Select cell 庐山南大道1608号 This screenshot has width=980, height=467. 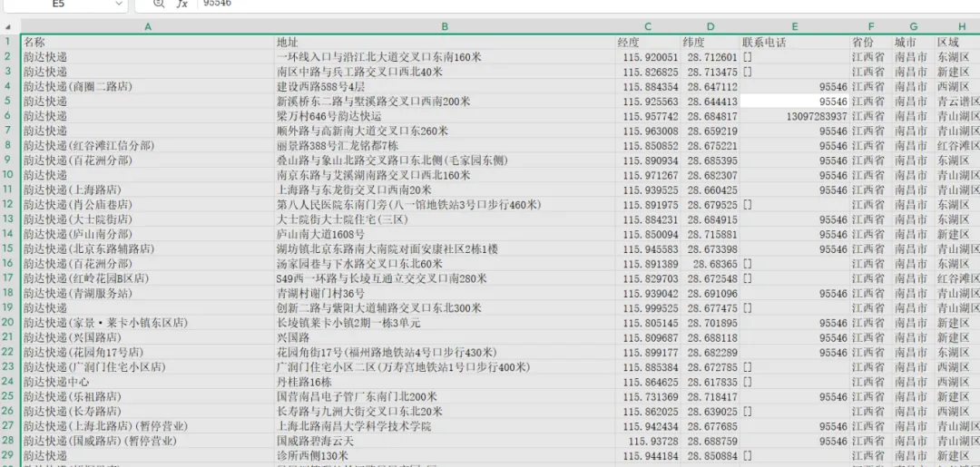(445, 234)
